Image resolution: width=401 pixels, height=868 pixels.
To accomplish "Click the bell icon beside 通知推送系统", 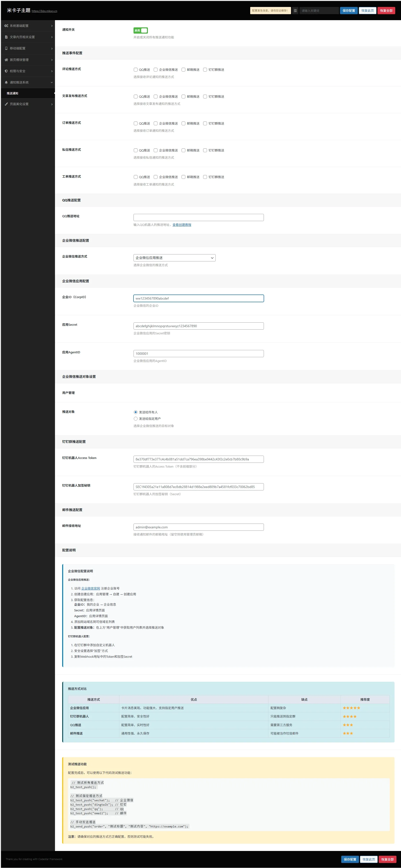I will [x=6, y=83].
